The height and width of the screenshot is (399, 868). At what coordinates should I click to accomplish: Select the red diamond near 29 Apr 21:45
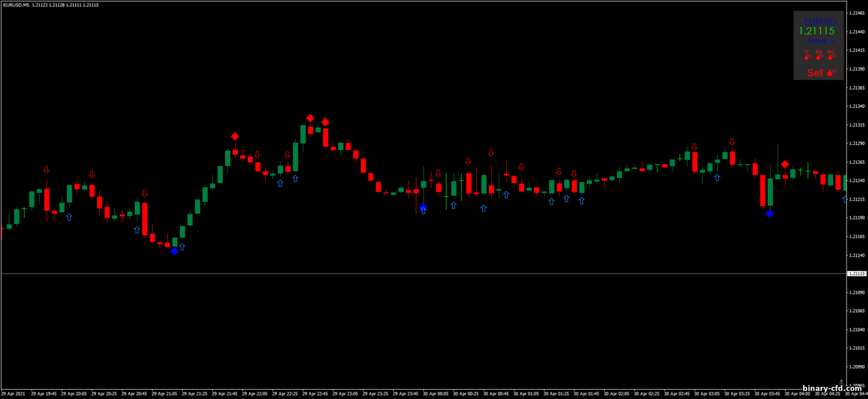(x=235, y=136)
